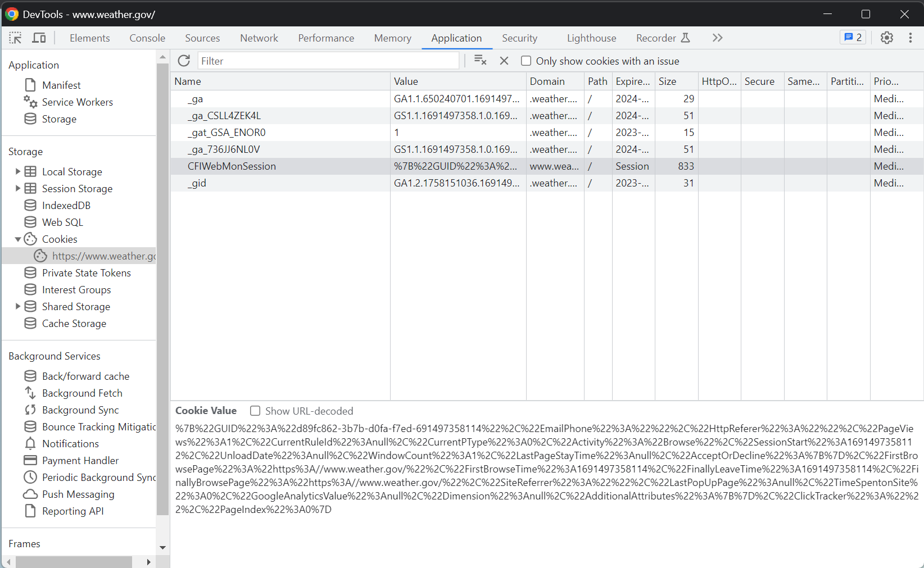Open the Recorder tab
The width and height of the screenshot is (924, 568).
pyautogui.click(x=663, y=38)
